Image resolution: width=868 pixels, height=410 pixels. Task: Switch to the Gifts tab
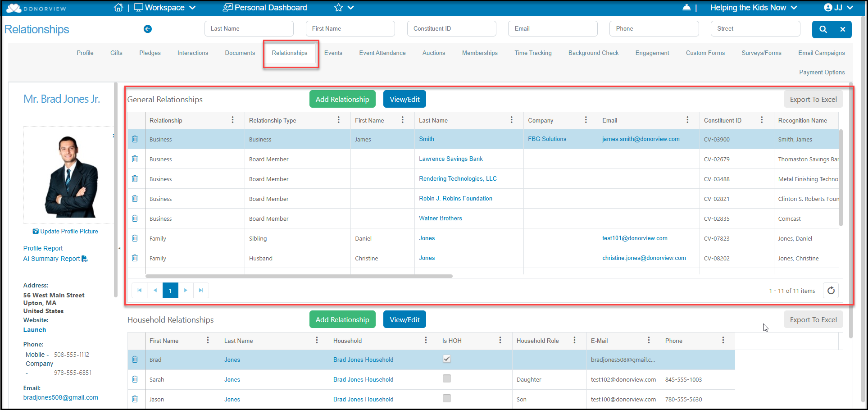point(116,53)
